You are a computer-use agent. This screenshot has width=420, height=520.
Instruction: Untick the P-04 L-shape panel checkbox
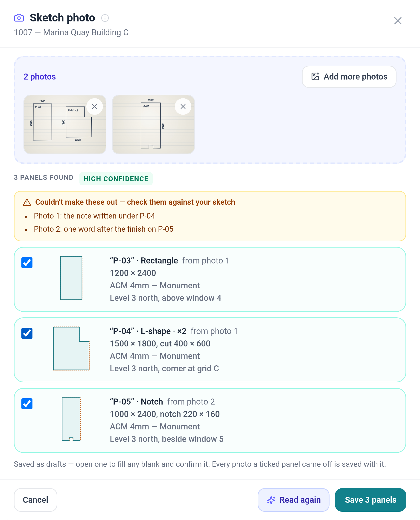[x=27, y=333]
